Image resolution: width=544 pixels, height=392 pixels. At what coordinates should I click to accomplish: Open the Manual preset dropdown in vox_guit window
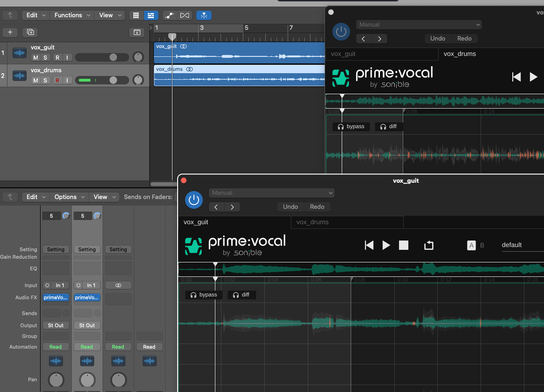[x=272, y=193]
